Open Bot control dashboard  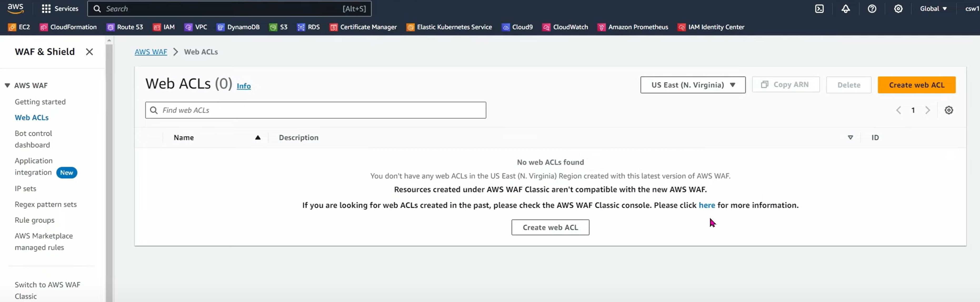coord(33,139)
